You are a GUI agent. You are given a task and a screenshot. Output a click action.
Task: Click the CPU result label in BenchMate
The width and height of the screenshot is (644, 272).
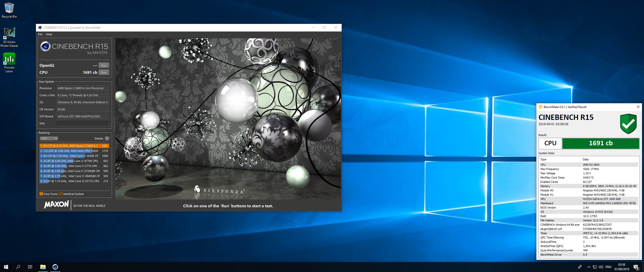click(550, 143)
